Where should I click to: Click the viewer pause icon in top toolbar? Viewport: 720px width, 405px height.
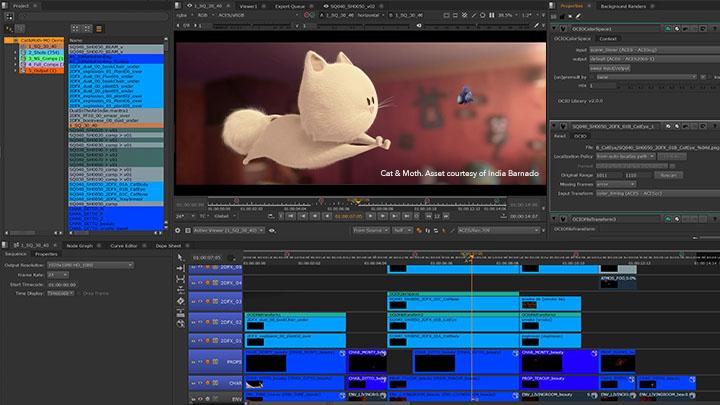(492, 15)
